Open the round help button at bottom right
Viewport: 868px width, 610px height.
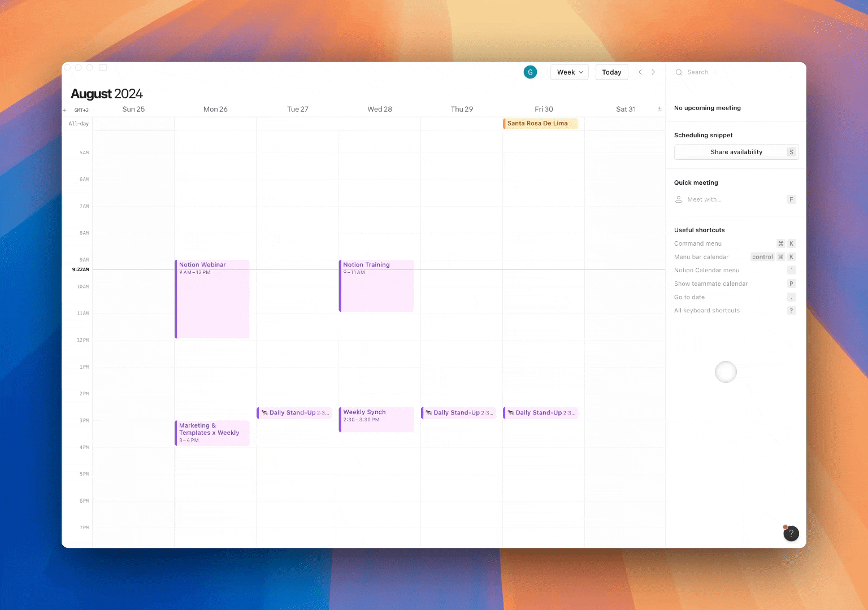[791, 533]
